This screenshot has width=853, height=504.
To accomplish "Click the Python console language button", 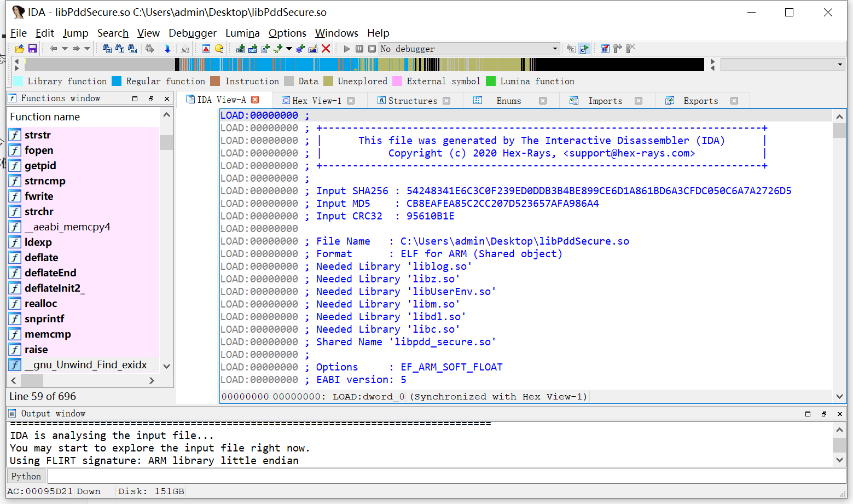I will 26,476.
